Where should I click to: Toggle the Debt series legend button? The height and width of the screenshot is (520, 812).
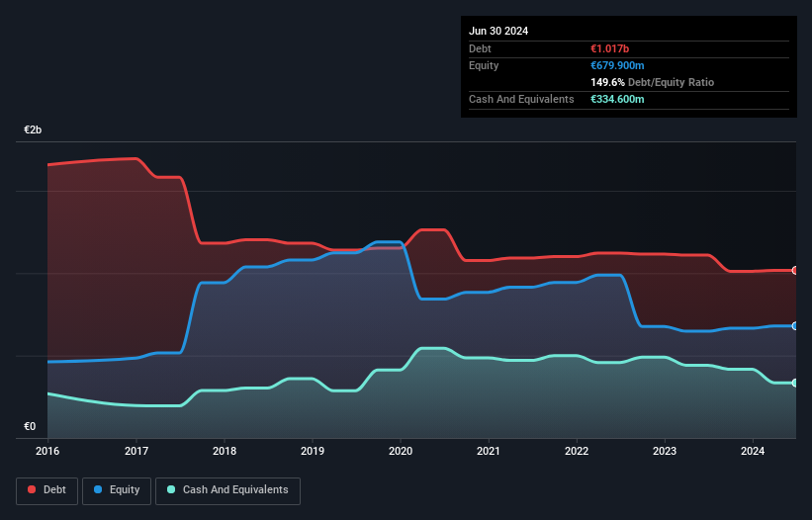click(x=47, y=490)
